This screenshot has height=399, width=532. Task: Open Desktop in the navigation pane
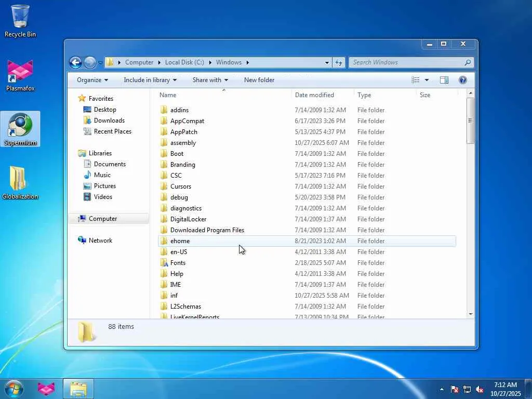click(x=105, y=110)
